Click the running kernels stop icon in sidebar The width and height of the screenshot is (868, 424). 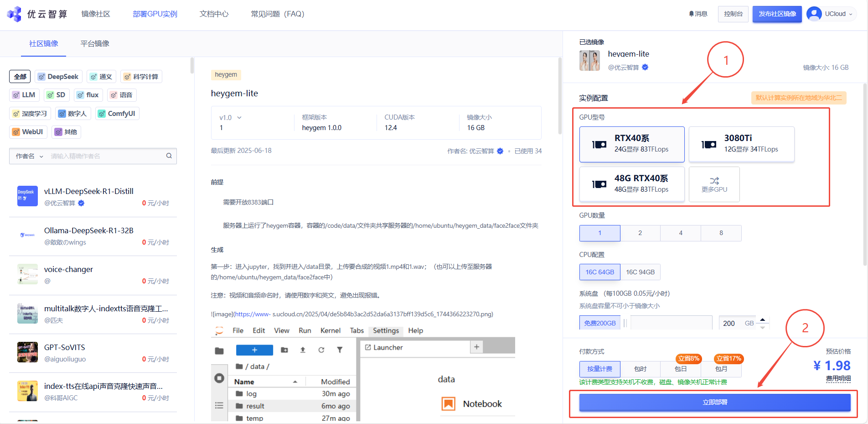tap(219, 378)
